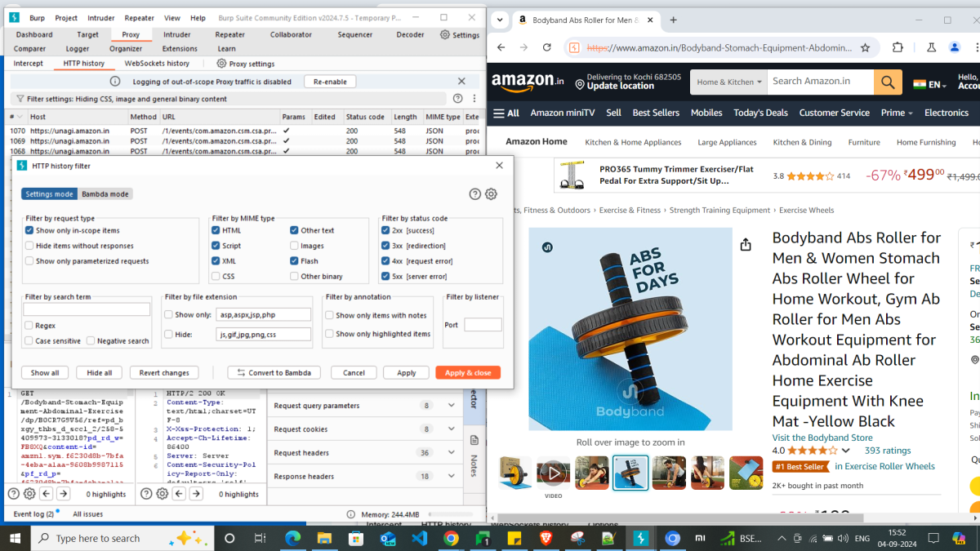Image resolution: width=980 pixels, height=551 pixels.
Task: Expand Request query parameters section
Action: tap(451, 406)
